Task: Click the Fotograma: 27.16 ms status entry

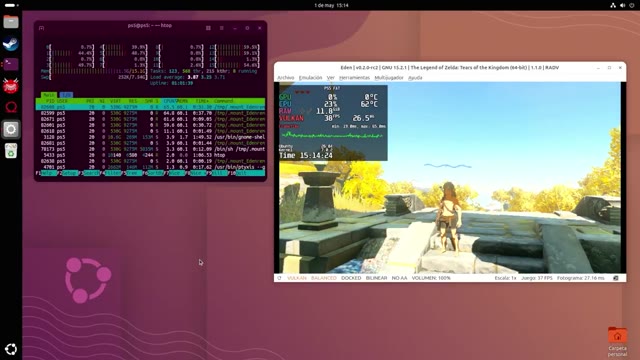Action: click(580, 278)
